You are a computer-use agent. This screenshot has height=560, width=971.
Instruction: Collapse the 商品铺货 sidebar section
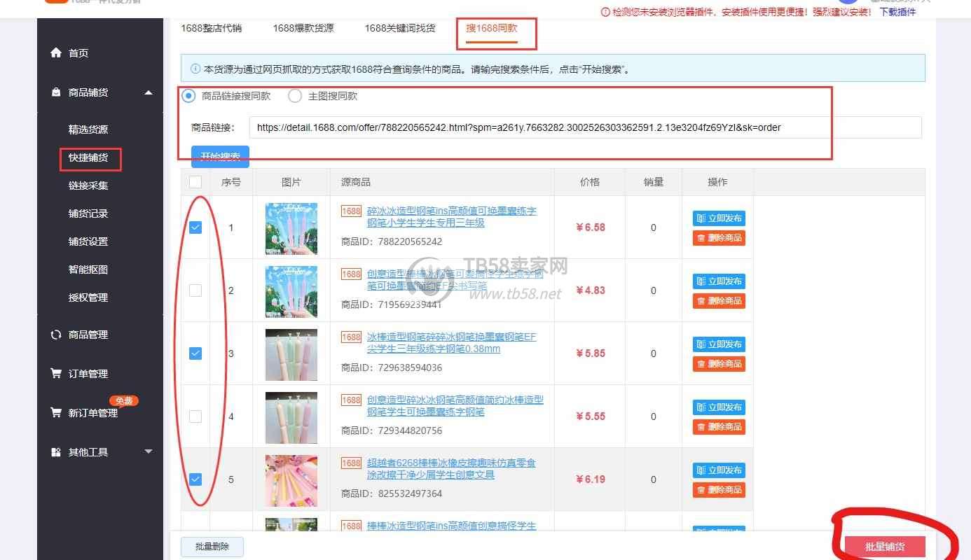[149, 92]
